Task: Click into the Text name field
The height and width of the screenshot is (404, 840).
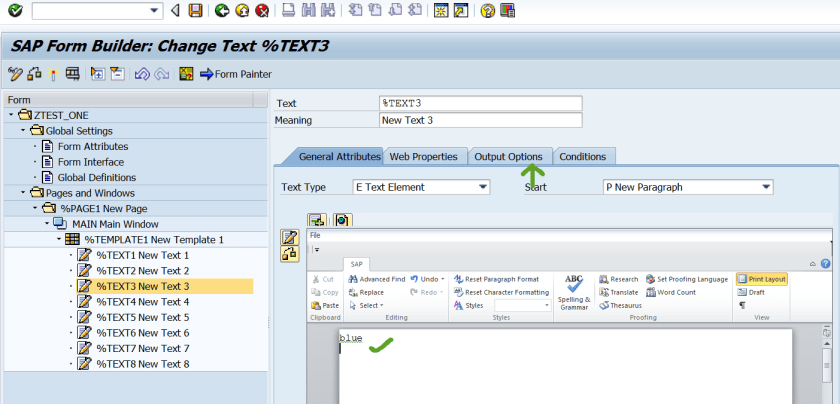Action: [480, 103]
